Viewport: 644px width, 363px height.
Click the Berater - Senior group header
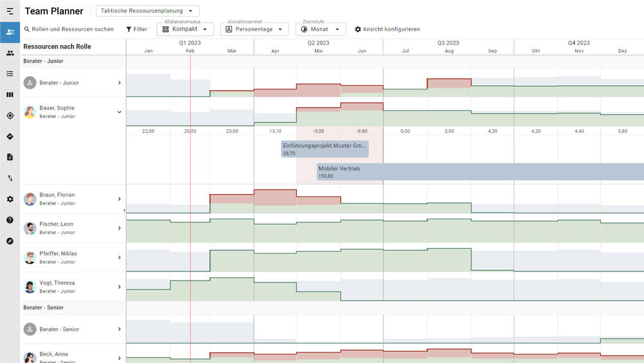43,308
